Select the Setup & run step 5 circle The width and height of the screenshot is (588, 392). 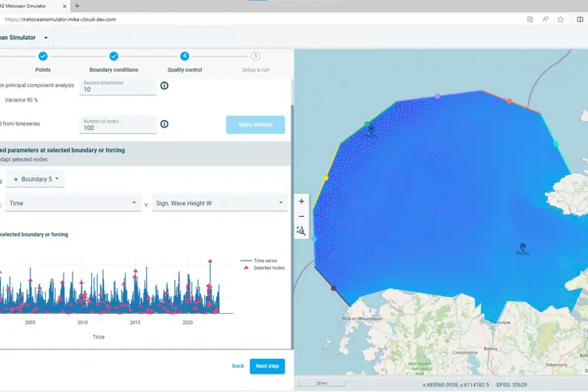point(256,56)
